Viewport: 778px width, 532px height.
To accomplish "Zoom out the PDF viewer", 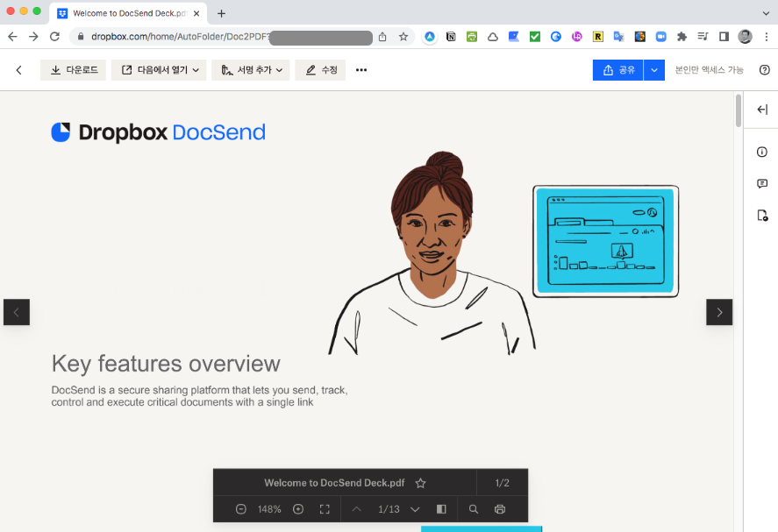I will [240, 509].
